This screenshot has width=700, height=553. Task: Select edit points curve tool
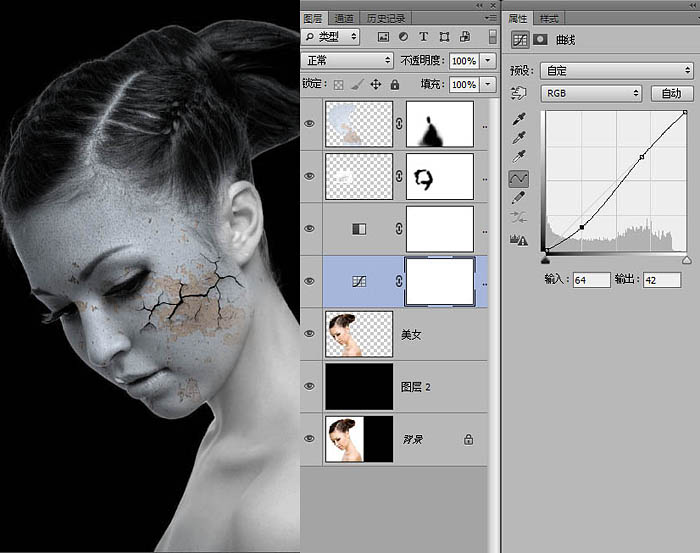coord(518,179)
